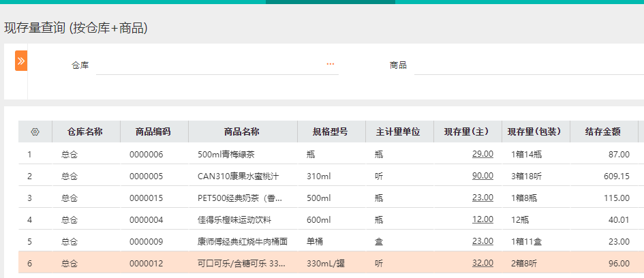Click specification 单桶 cell

point(315,242)
